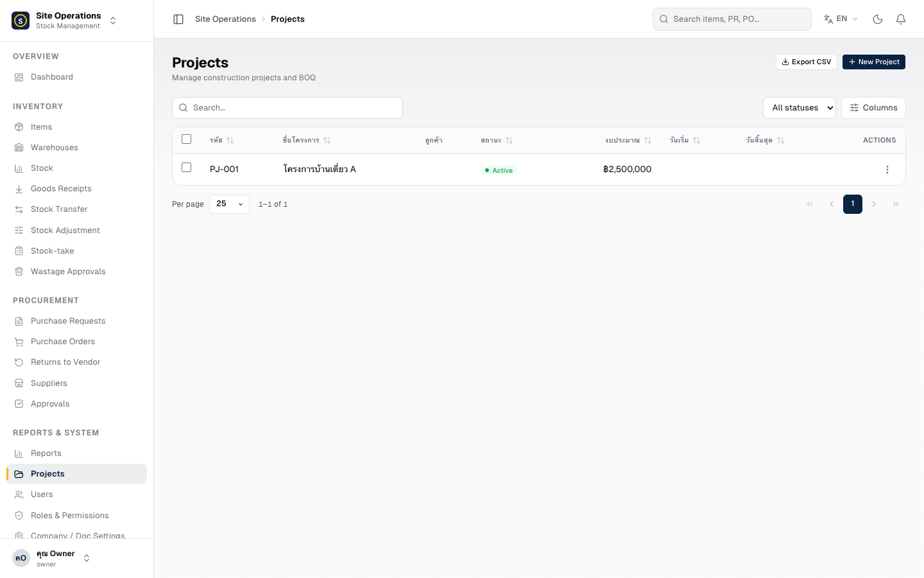Click Roles & Permissions shield icon
Viewport: 924px width, 578px height.
point(19,516)
